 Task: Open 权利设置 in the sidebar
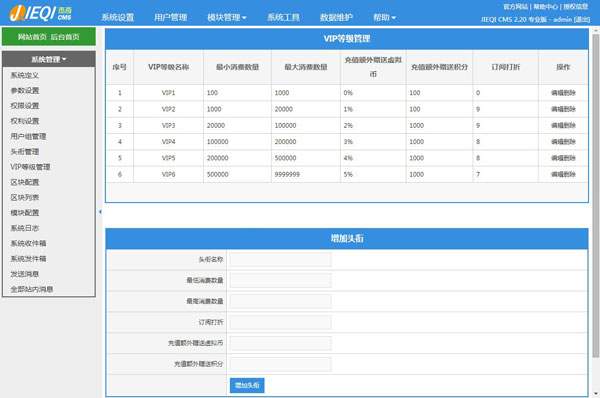coord(24,121)
